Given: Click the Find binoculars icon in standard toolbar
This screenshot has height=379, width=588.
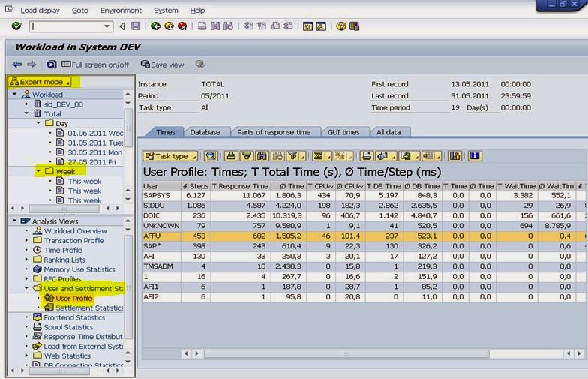Looking at the screenshot, I should [215, 26].
